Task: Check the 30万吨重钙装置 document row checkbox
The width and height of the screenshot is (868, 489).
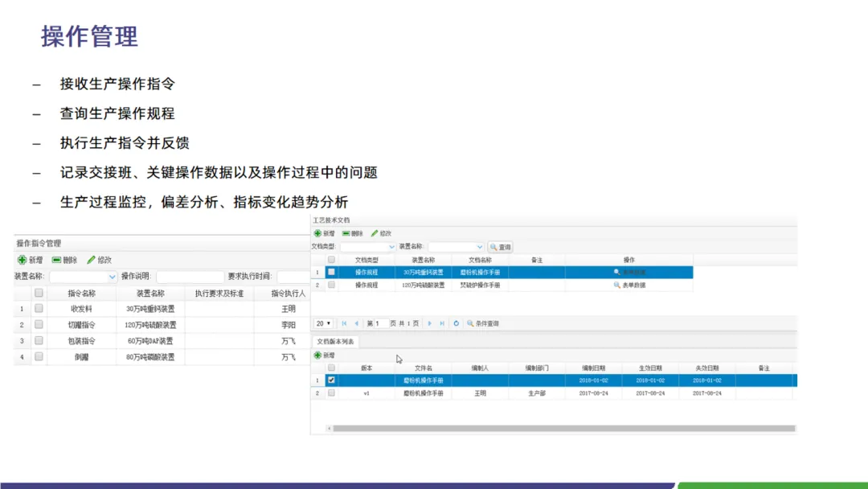Action: point(331,272)
